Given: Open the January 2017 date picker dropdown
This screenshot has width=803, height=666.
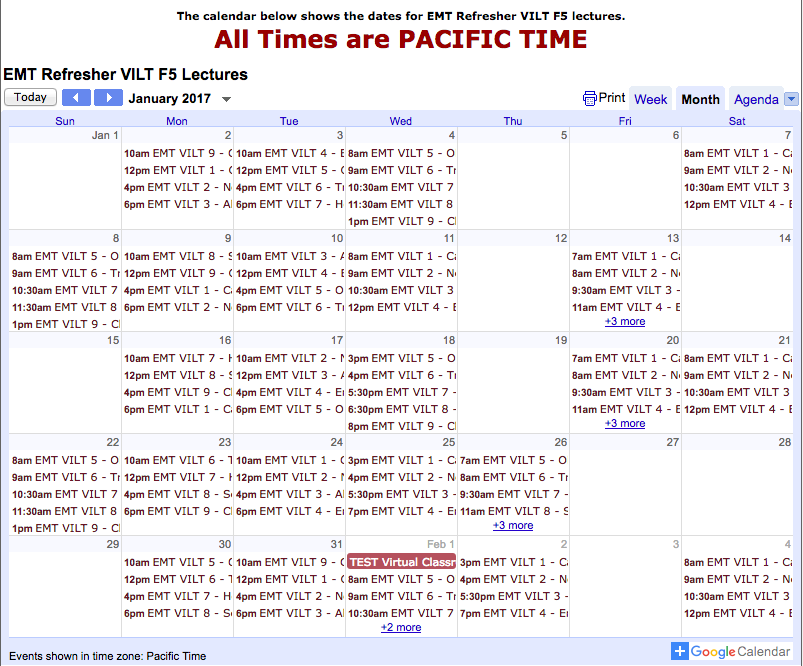Looking at the screenshot, I should pyautogui.click(x=226, y=99).
